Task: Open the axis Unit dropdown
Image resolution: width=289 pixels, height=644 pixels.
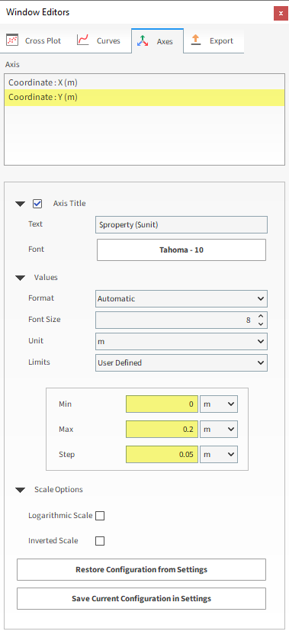Action: [x=181, y=341]
